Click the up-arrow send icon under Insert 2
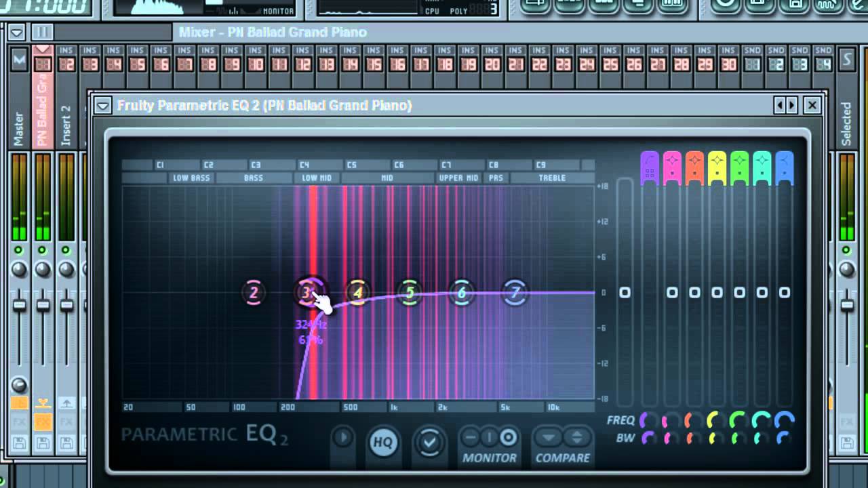The height and width of the screenshot is (488, 868). pos(66,403)
